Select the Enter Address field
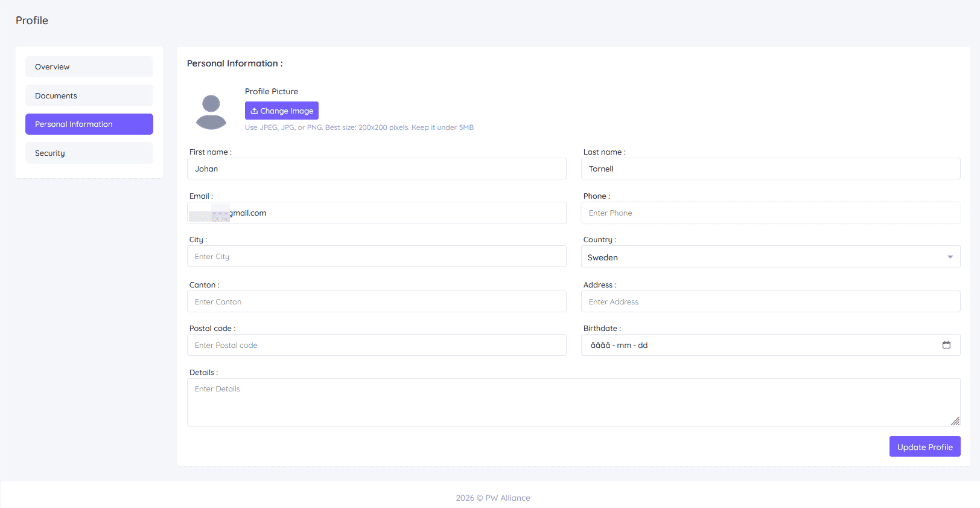The width and height of the screenshot is (980, 508). coord(770,302)
